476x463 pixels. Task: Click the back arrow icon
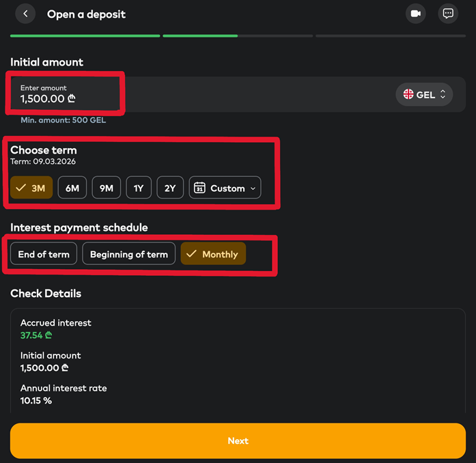pos(25,14)
